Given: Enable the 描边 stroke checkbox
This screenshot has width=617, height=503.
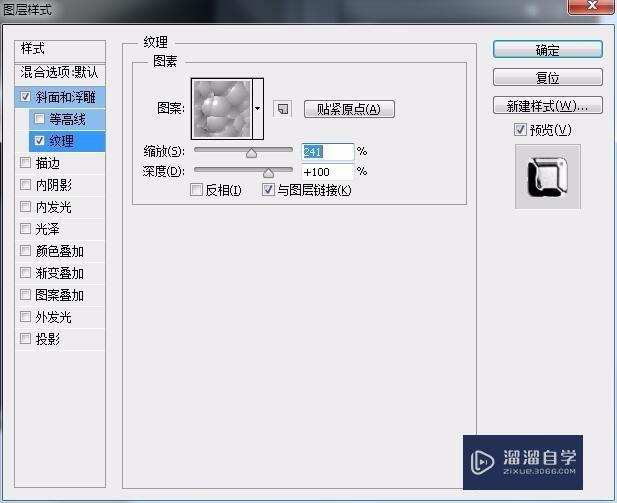Looking at the screenshot, I should point(26,163).
